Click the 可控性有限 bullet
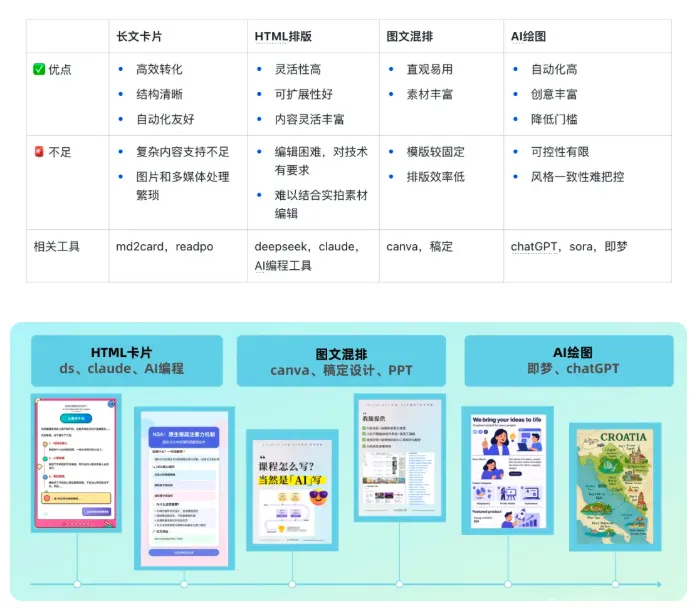 (560, 152)
